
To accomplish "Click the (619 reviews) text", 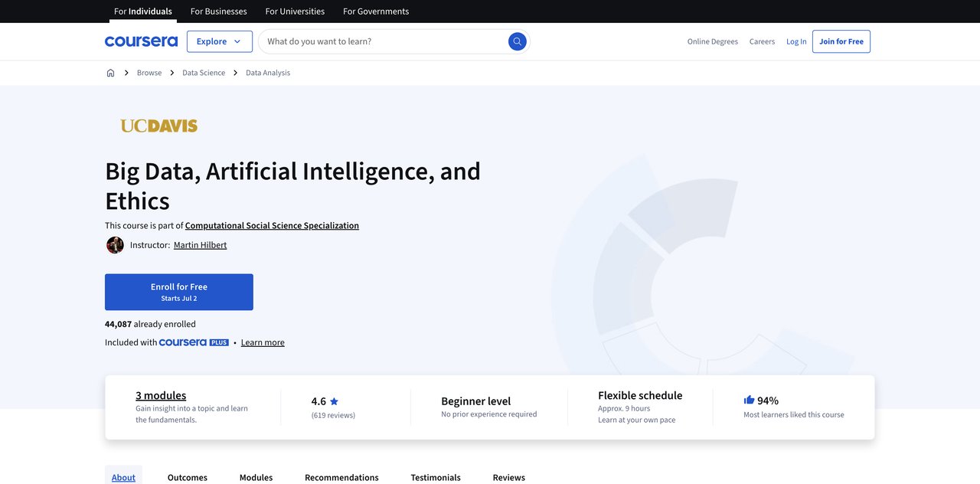I will click(x=333, y=415).
